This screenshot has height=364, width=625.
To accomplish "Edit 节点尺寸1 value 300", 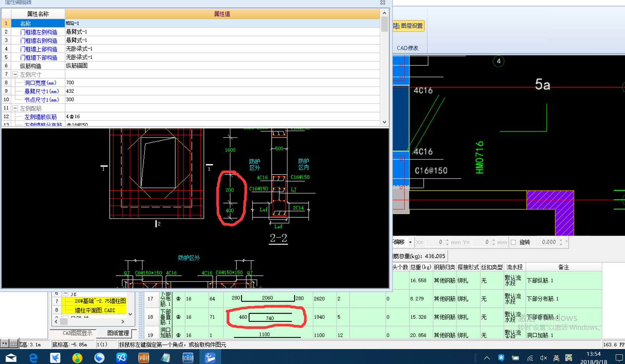I will [x=222, y=100].
